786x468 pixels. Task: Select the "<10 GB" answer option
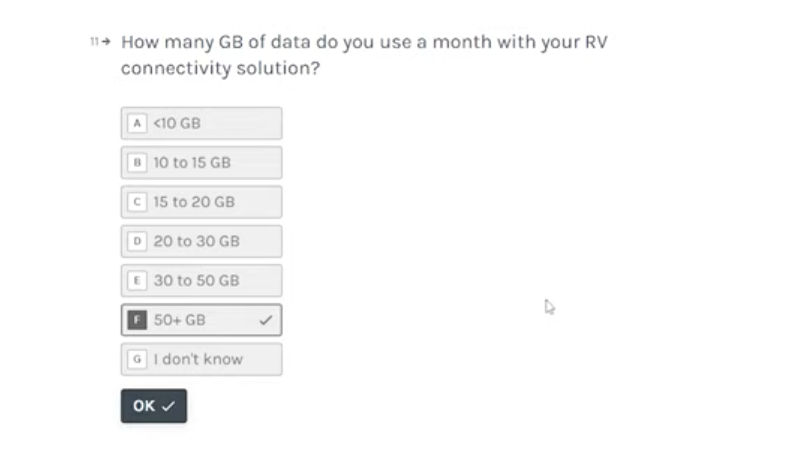click(x=201, y=123)
